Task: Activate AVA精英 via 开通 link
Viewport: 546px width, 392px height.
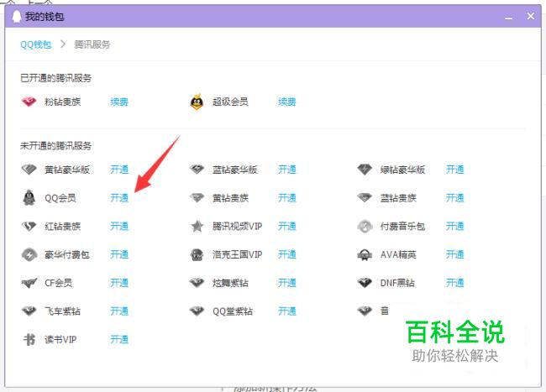Action: click(x=454, y=254)
